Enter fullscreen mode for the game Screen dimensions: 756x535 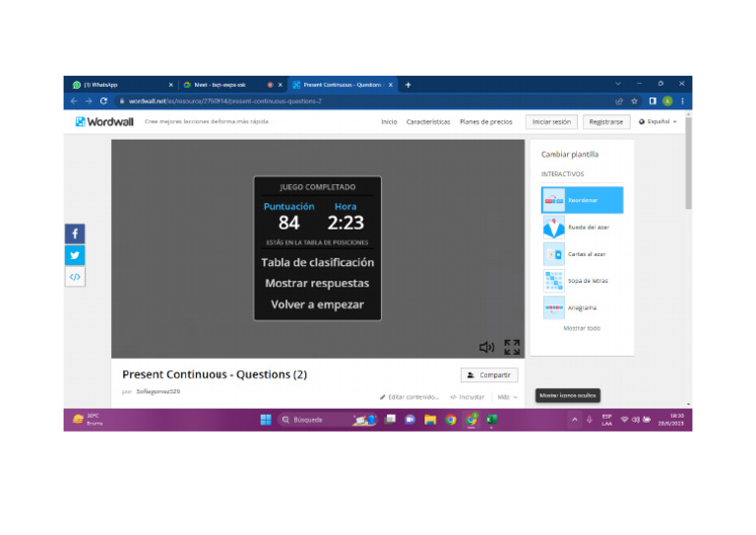click(512, 347)
